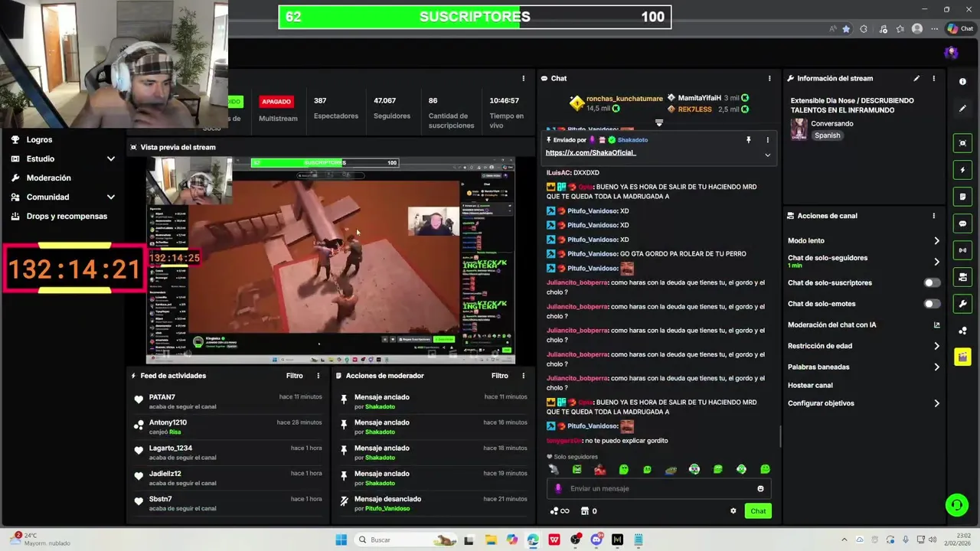This screenshot has width=980, height=551.
Task: Open the chat bubble icon in right sidebar
Action: (962, 223)
